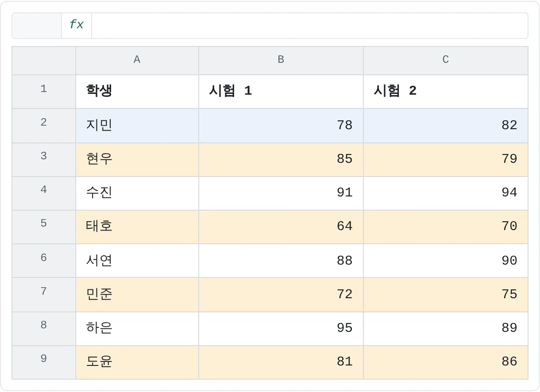This screenshot has height=392, width=540.
Task: Click the 시험 2 header cell
Action: tap(446, 92)
